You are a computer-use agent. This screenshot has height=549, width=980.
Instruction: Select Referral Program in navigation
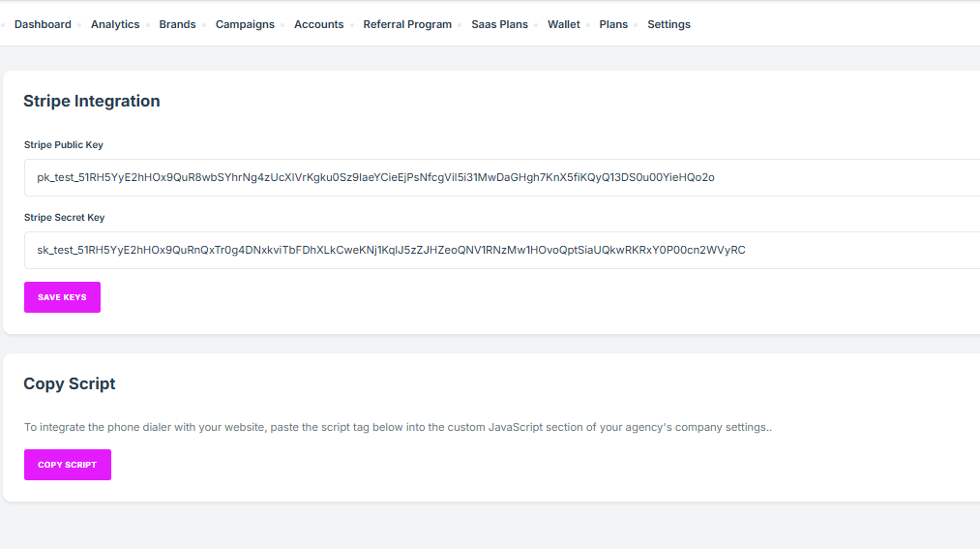[x=407, y=24]
